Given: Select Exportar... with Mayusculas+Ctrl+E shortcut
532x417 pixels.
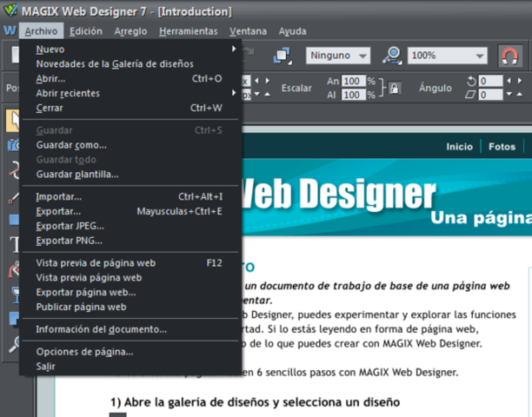Looking at the screenshot, I should [x=130, y=211].
